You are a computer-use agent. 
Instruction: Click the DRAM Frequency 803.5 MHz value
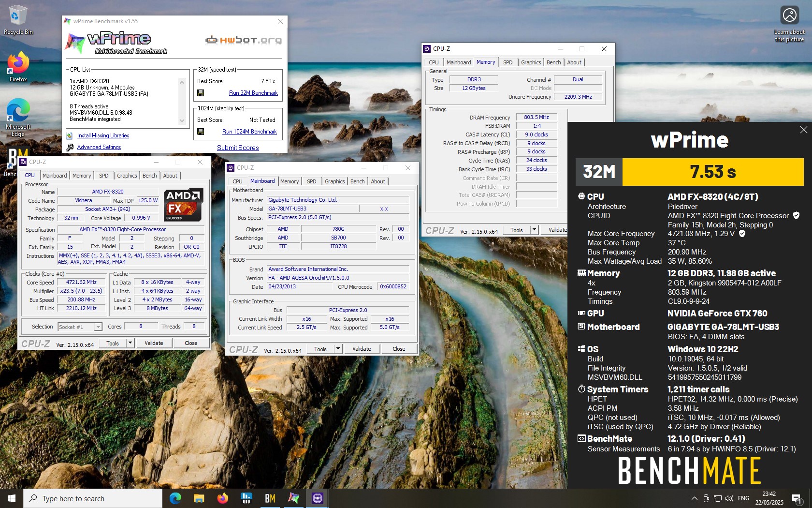coord(536,118)
